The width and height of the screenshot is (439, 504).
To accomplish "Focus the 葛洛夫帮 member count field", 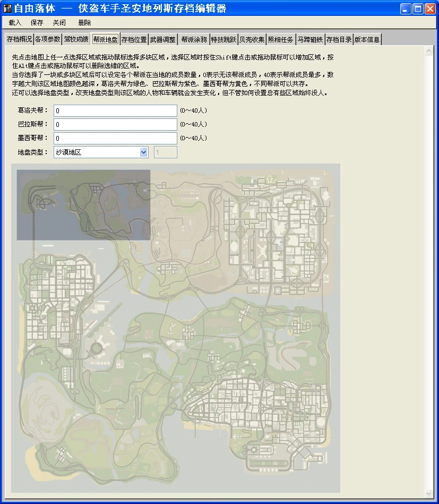I will pos(115,110).
